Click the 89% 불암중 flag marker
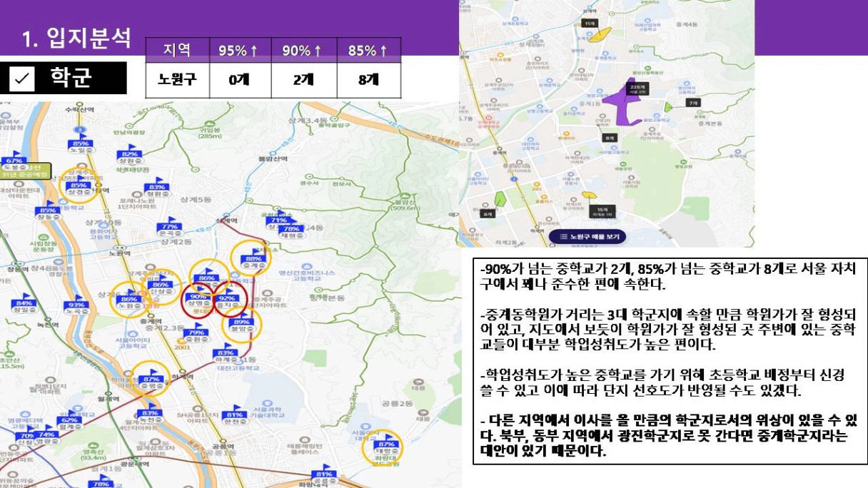Image resolution: width=868 pixels, height=488 pixels. (241, 322)
